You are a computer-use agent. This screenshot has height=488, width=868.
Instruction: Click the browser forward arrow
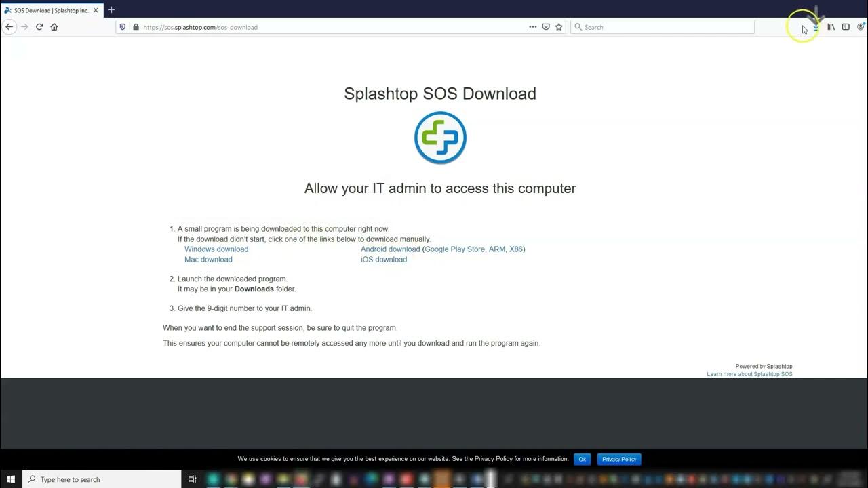pyautogui.click(x=24, y=27)
